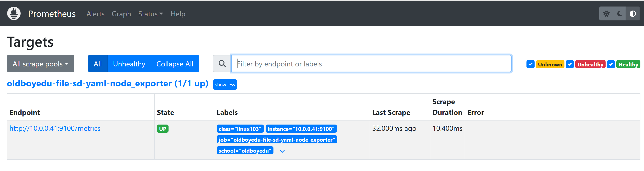Focus the filter by endpoint field

371,64
